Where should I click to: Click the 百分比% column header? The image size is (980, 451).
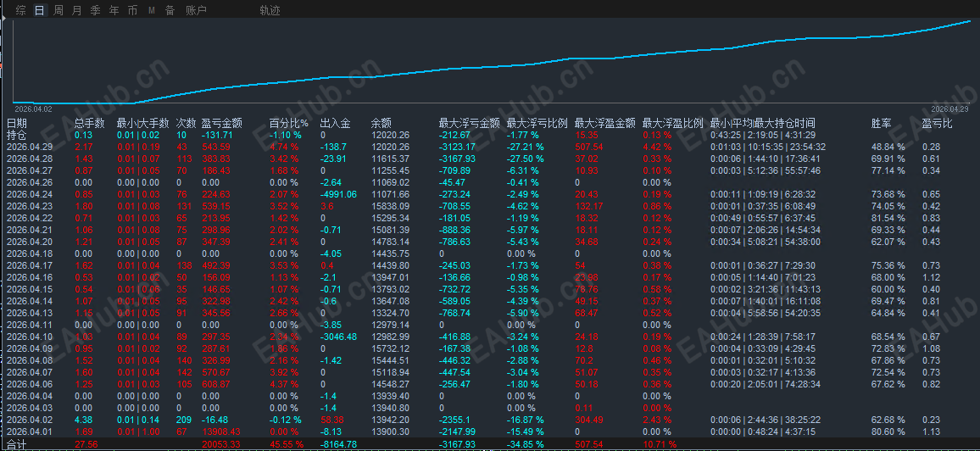(x=289, y=123)
